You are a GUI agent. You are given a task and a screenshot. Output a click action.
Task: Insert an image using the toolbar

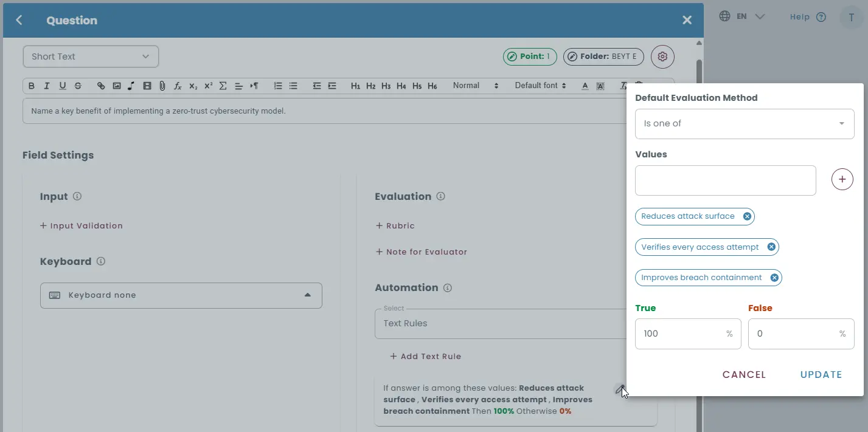coord(116,86)
